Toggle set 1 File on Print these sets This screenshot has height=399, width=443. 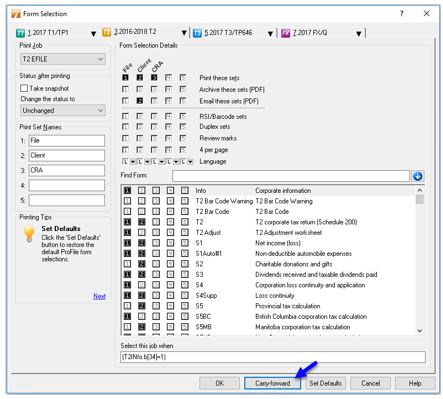[x=125, y=78]
